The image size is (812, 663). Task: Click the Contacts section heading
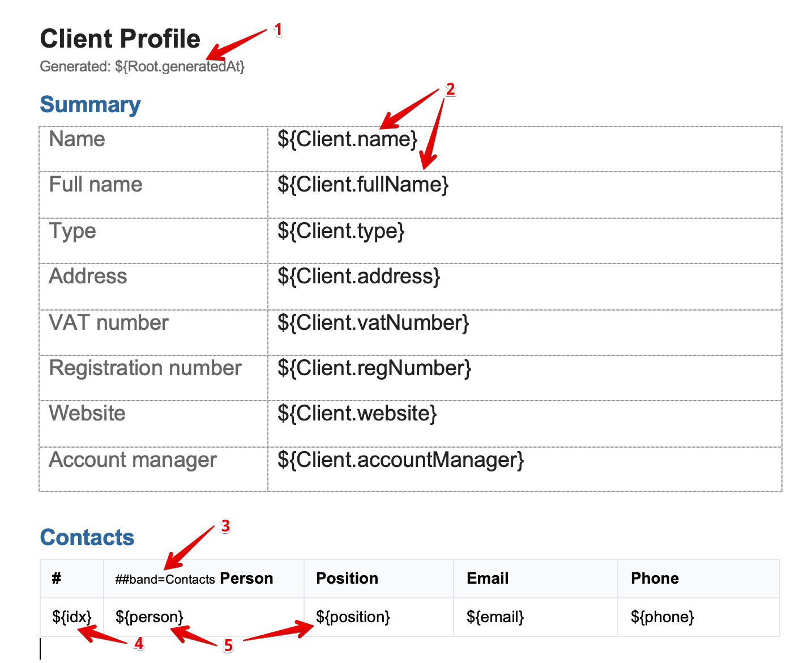(x=87, y=538)
